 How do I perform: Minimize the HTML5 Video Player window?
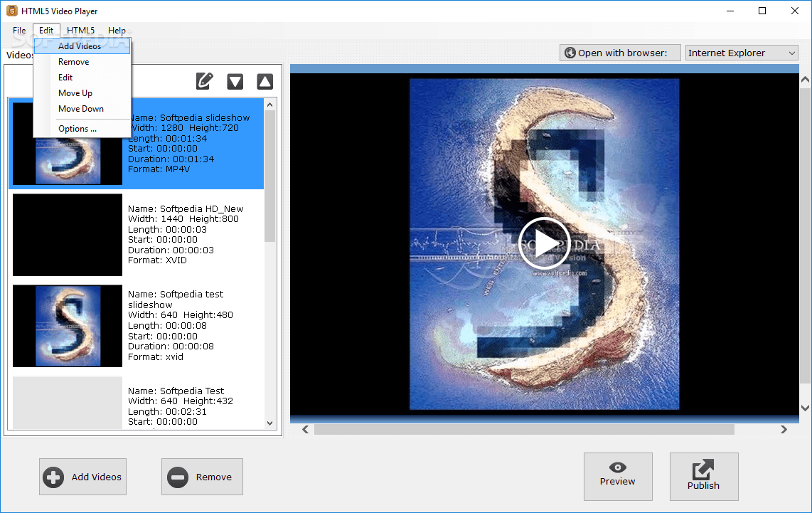click(x=730, y=11)
